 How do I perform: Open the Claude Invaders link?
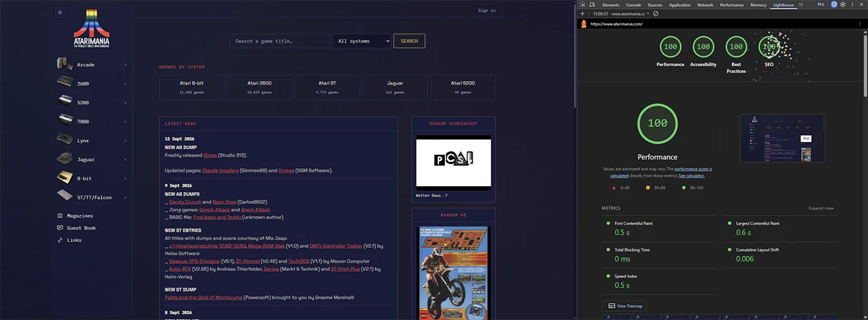(x=220, y=170)
